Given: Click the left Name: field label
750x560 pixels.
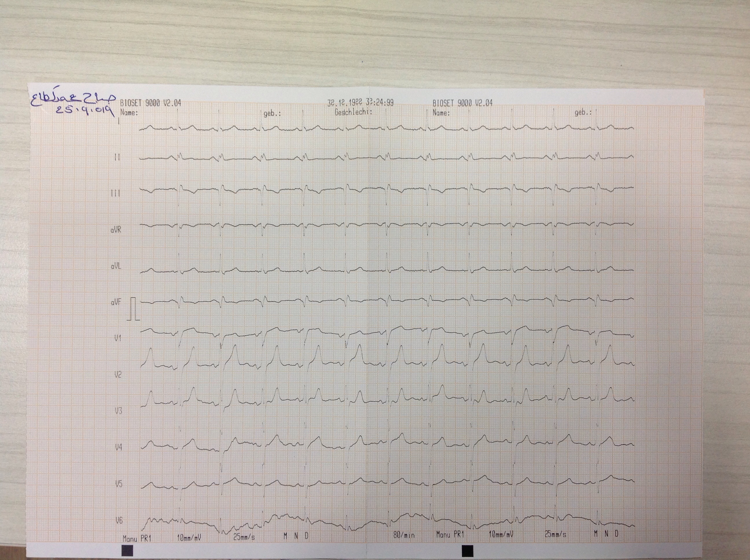Looking at the screenshot, I should coord(129,113).
